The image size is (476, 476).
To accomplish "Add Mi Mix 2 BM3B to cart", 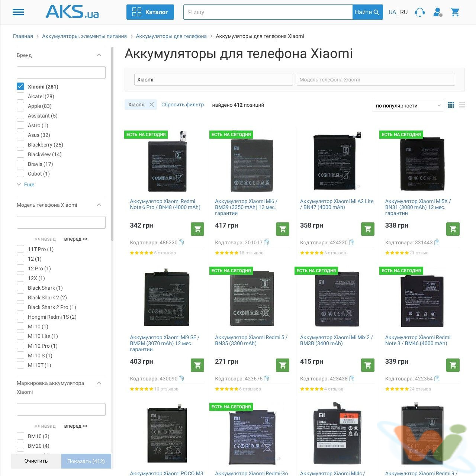I will (x=368, y=365).
